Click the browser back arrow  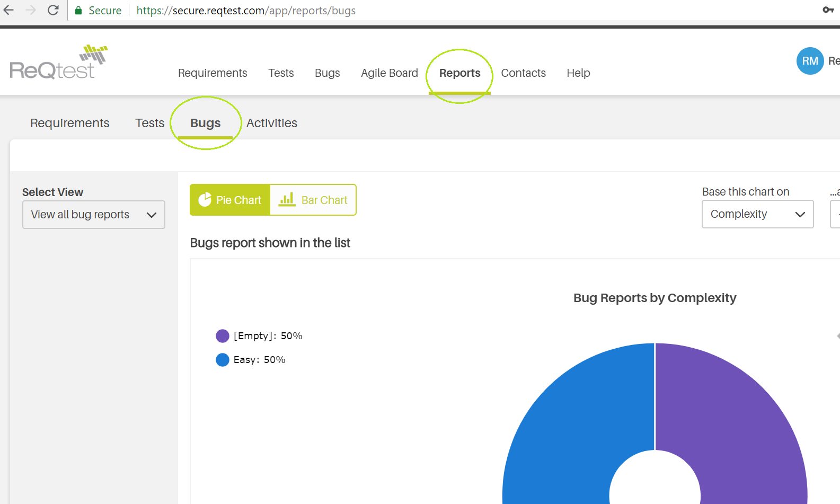pos(9,10)
